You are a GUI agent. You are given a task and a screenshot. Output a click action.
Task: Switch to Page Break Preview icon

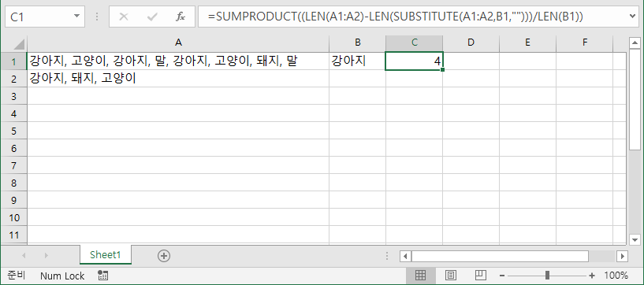[x=481, y=276]
